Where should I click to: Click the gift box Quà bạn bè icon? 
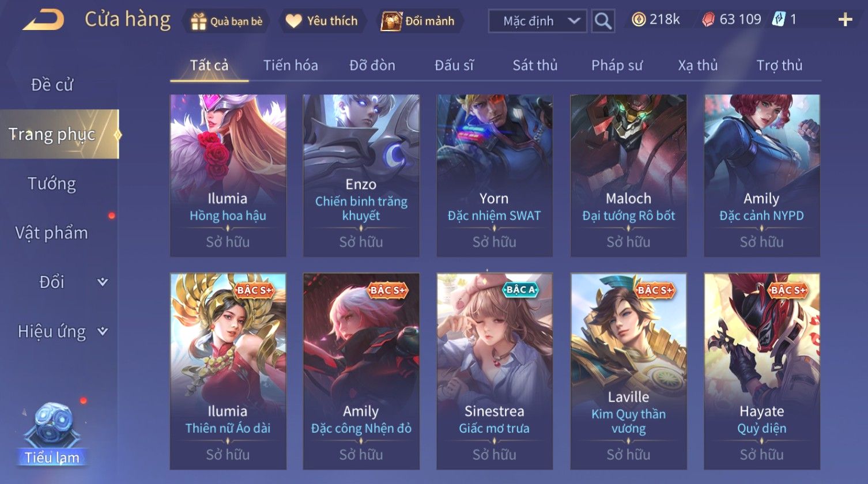point(198,21)
